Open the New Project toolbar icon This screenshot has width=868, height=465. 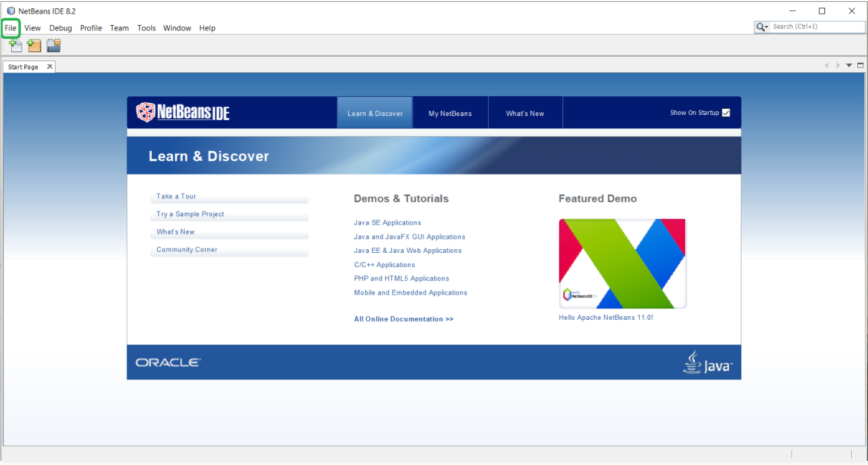[x=34, y=45]
